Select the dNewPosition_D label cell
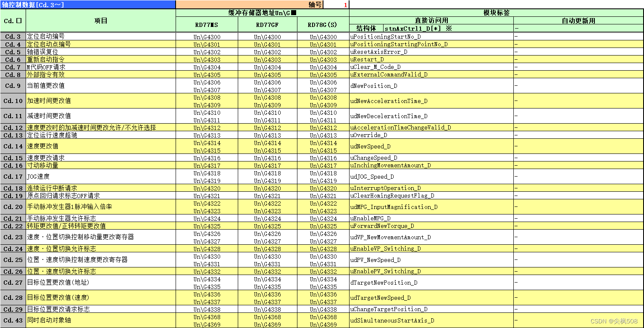 [431, 86]
